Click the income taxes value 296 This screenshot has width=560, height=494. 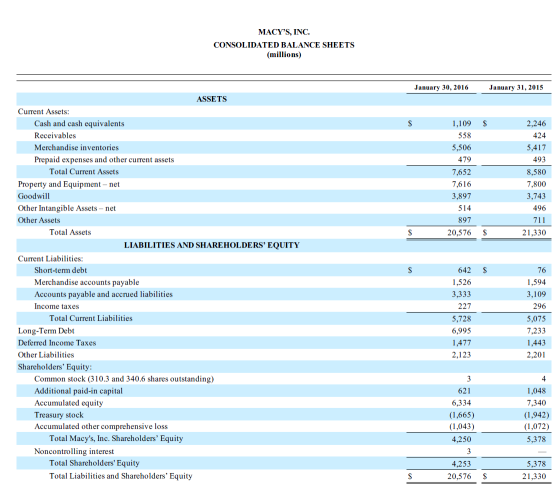click(x=539, y=306)
